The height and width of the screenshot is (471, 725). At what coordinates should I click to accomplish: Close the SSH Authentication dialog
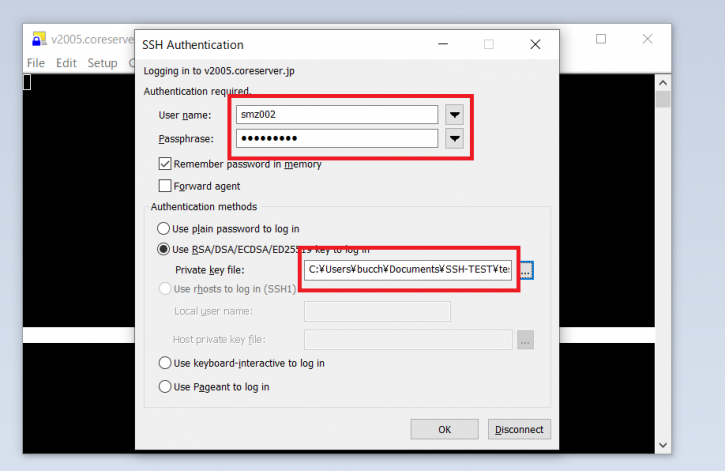(536, 45)
